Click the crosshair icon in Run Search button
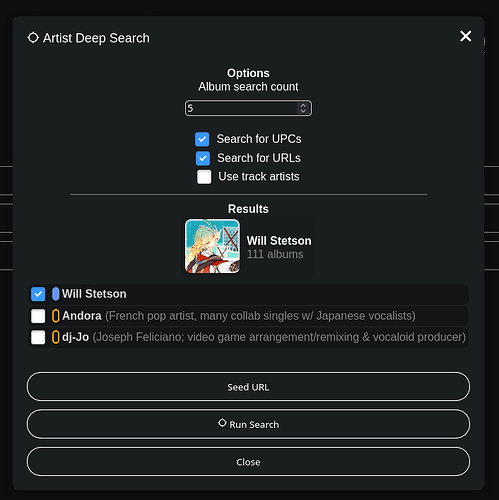499x500 pixels. coord(222,423)
